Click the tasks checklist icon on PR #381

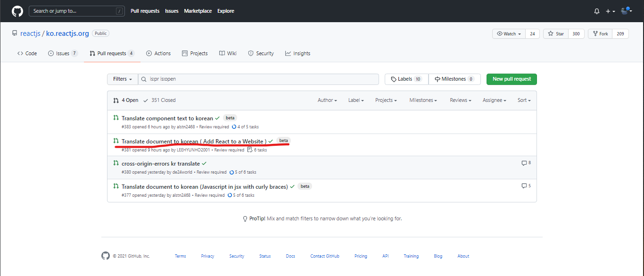click(x=248, y=150)
